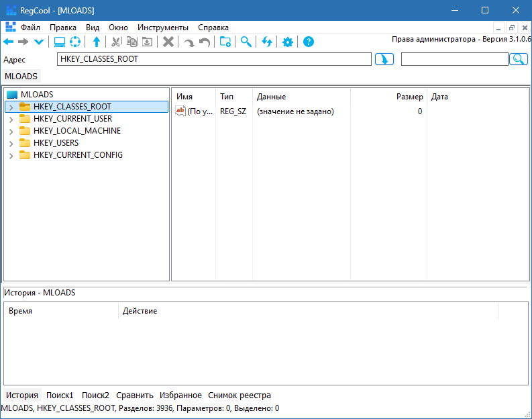Close the inner MDI child window
The height and width of the screenshot is (419, 532).
point(525,28)
